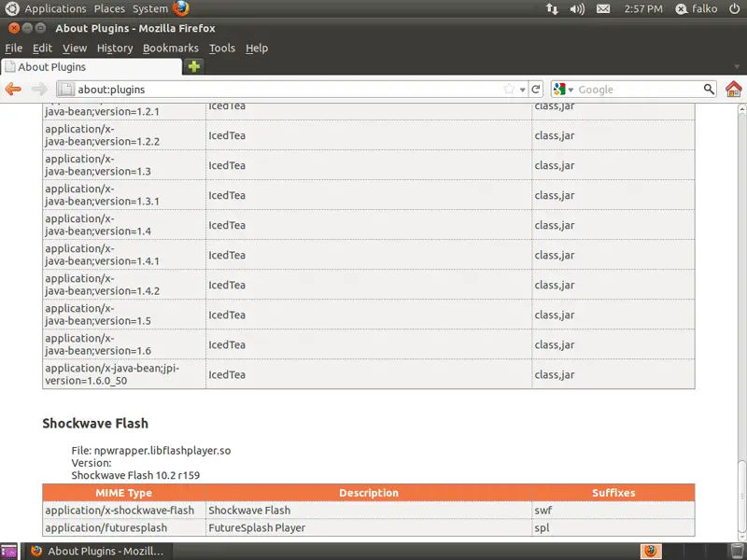This screenshot has height=560, width=747.
Task: Click the Shockwave Flash description cell in table
Action: click(369, 511)
